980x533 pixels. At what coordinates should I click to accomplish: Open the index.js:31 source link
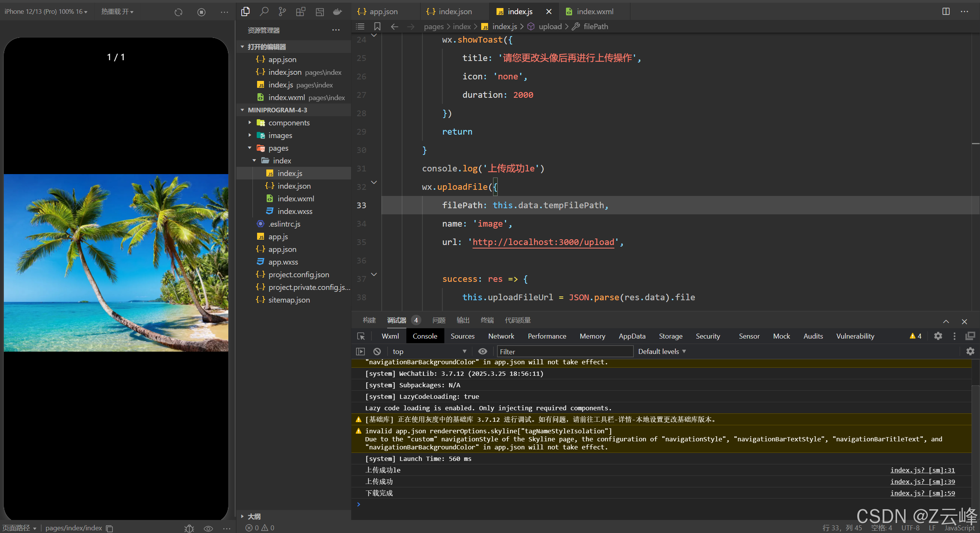pos(922,470)
